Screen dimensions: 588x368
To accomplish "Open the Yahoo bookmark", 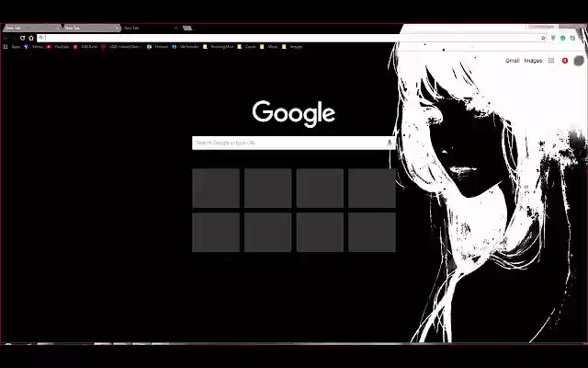I will (x=33, y=47).
